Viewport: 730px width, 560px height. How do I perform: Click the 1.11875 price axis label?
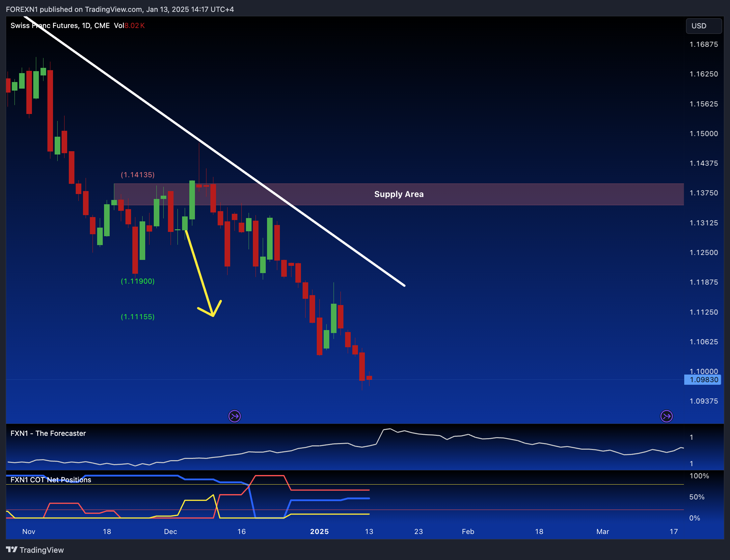(x=704, y=282)
